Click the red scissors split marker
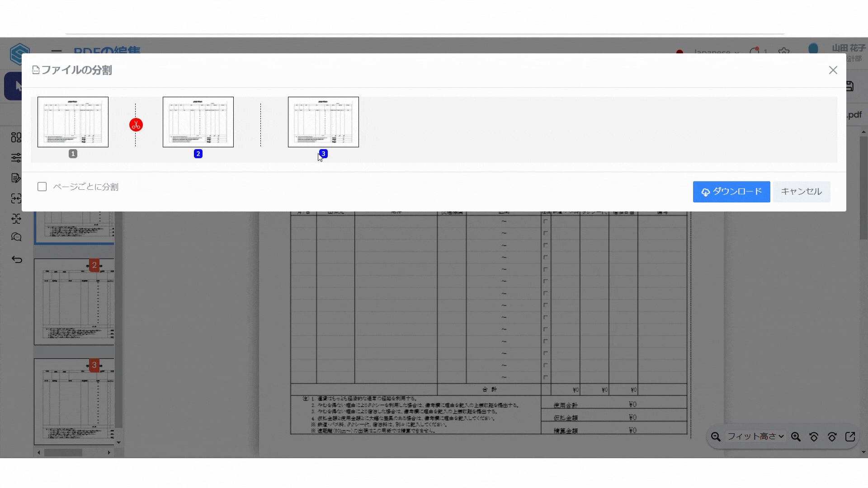This screenshot has height=488, width=868. click(x=136, y=125)
